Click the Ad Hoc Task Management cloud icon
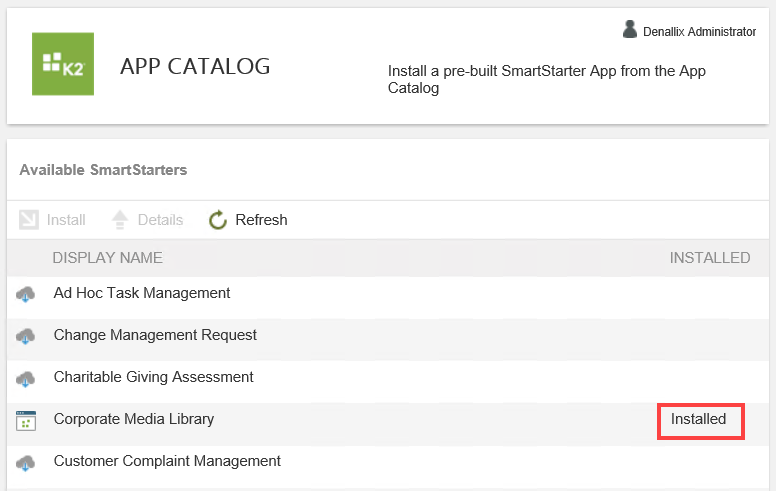 pyautogui.click(x=26, y=294)
